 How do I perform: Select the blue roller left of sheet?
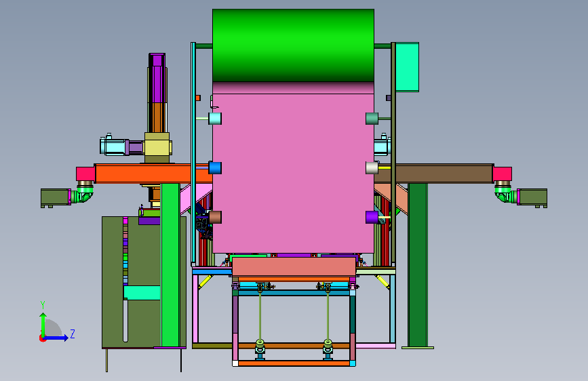(x=215, y=167)
